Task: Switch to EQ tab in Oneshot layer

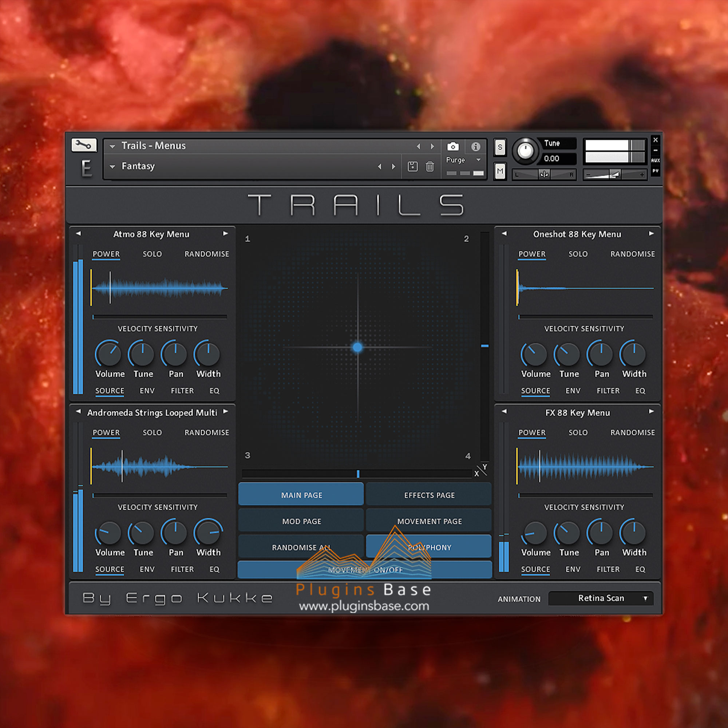Action: point(640,391)
